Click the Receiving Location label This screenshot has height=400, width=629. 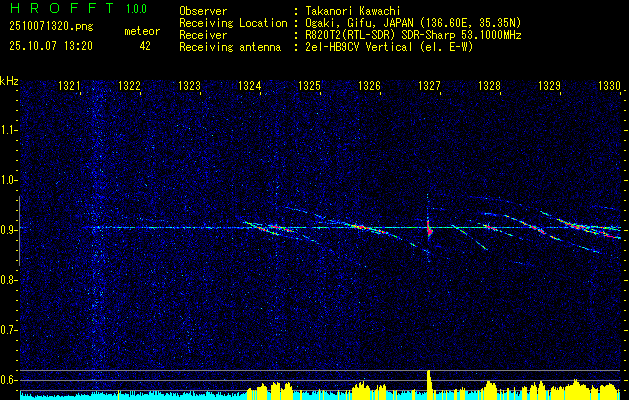coord(233,23)
